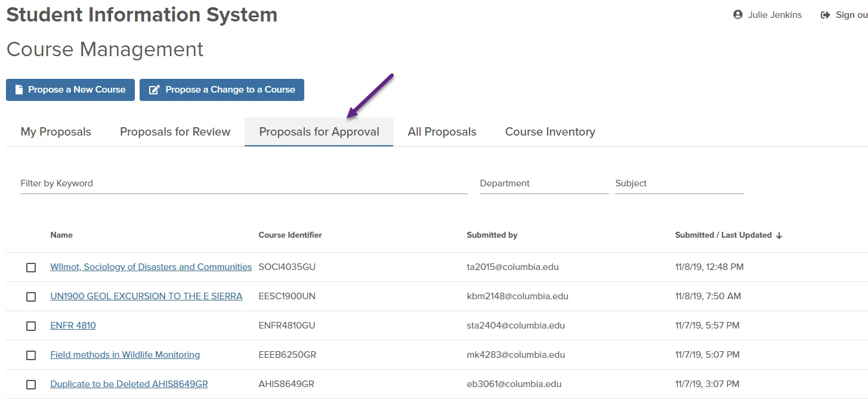Click the user profile icon beside Julie Jenkins
Screen dimensions: 868x399
pyautogui.click(x=738, y=15)
